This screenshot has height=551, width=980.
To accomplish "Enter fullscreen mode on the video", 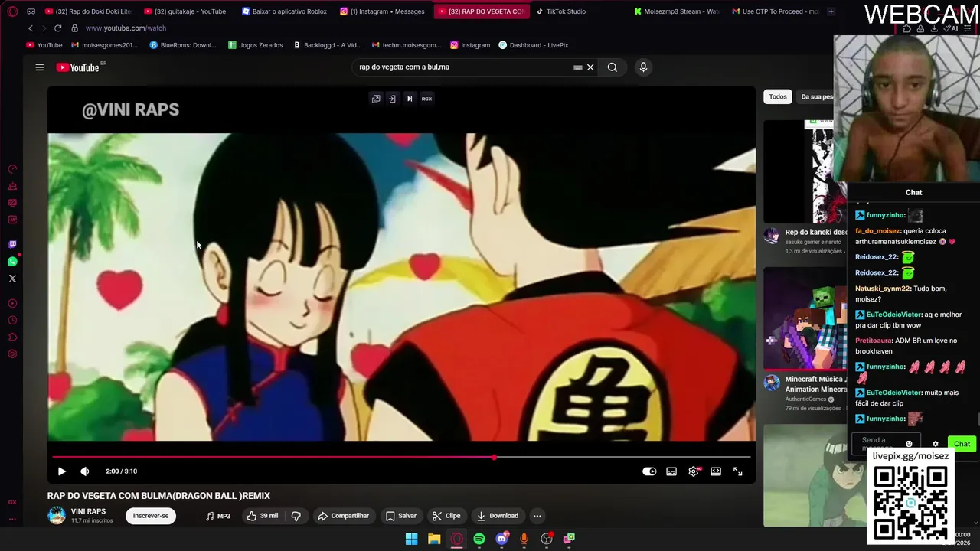I will [x=738, y=471].
